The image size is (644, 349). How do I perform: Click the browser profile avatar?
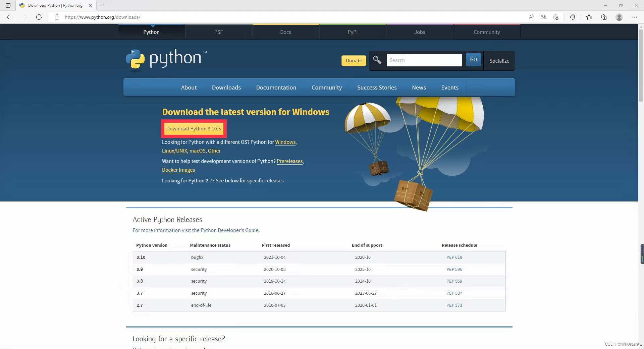(619, 17)
